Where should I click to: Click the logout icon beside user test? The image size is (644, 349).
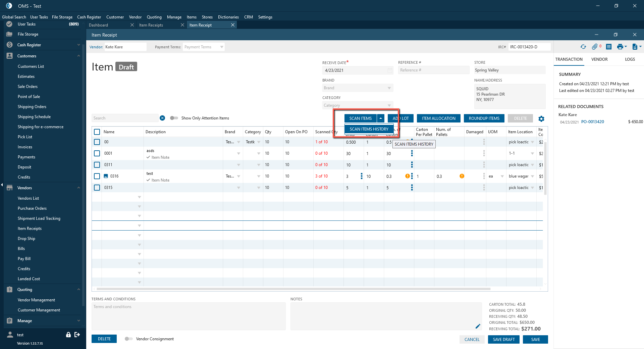[x=77, y=335]
